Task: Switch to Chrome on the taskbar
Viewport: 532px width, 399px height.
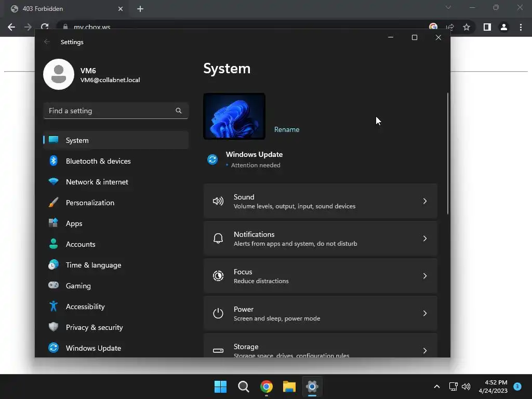Action: pos(267,387)
